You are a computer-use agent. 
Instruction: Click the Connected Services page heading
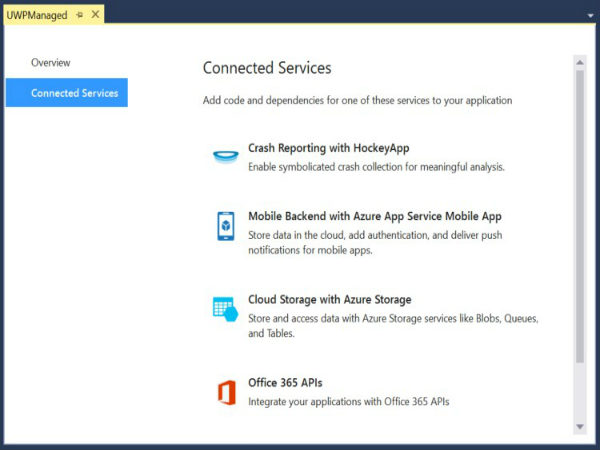[x=267, y=68]
